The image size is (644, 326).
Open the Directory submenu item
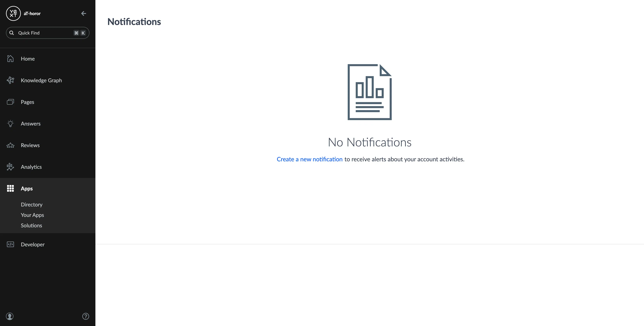(x=31, y=204)
